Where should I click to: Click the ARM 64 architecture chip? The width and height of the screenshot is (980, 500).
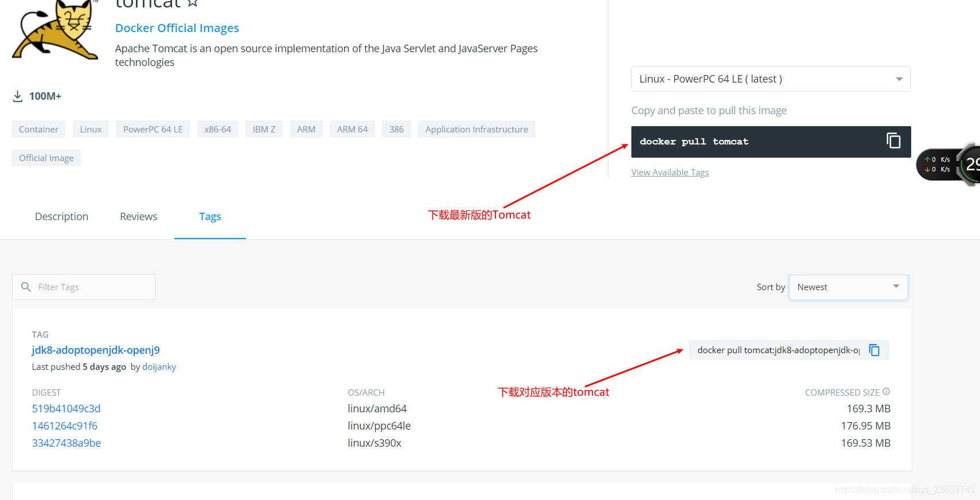[352, 129]
